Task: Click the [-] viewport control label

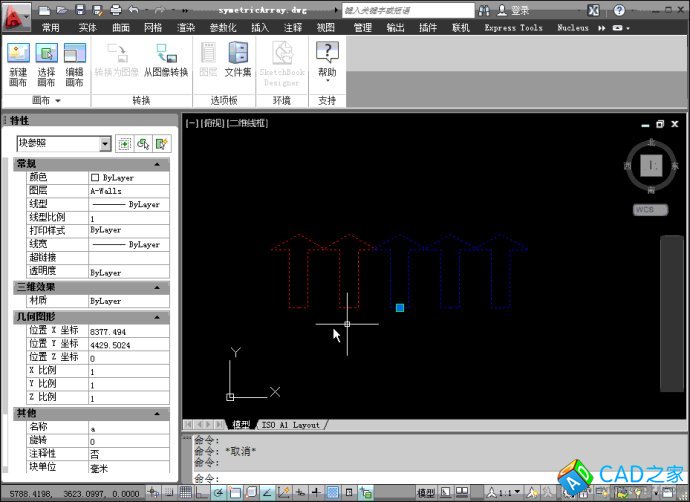Action: pos(192,123)
